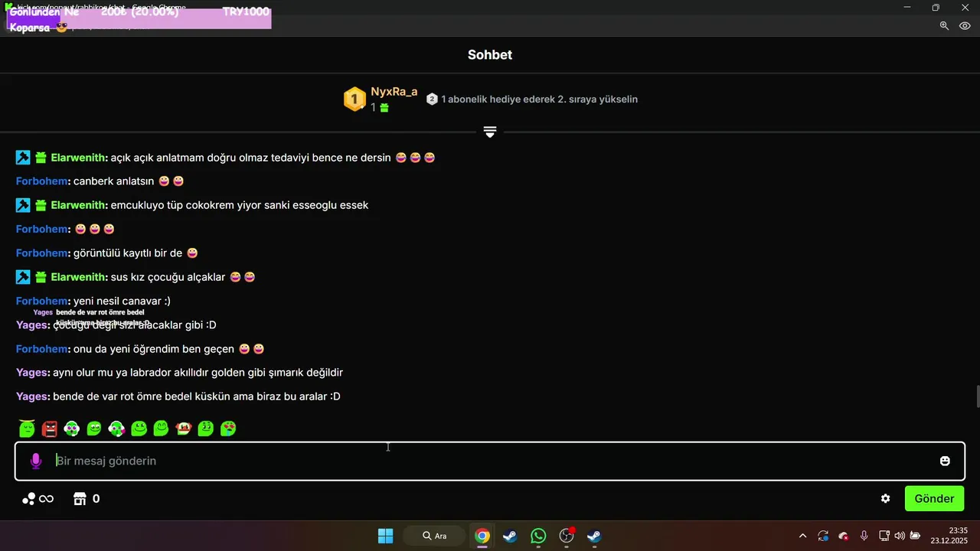Click message 'sus kız çocuğu alçaklar'

(168, 277)
